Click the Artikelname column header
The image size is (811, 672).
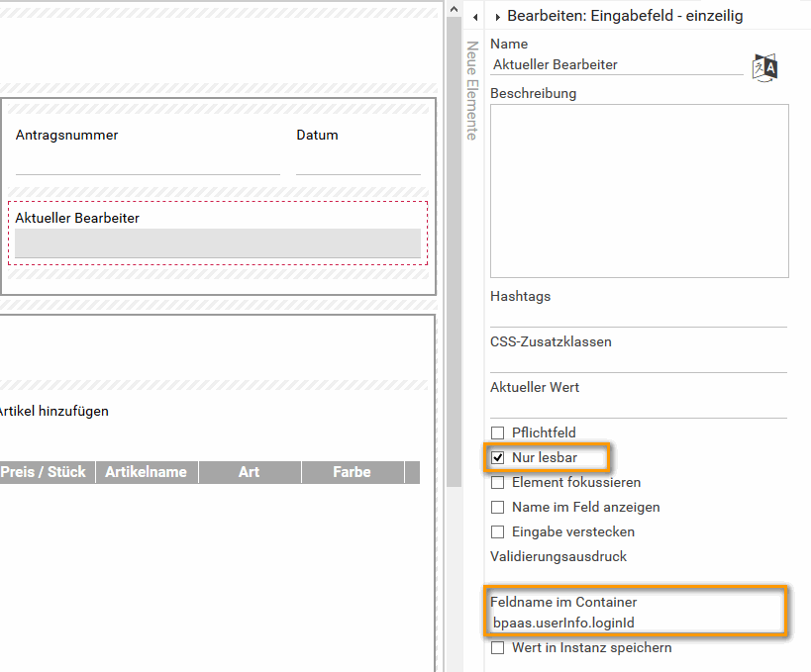pyautogui.click(x=147, y=472)
